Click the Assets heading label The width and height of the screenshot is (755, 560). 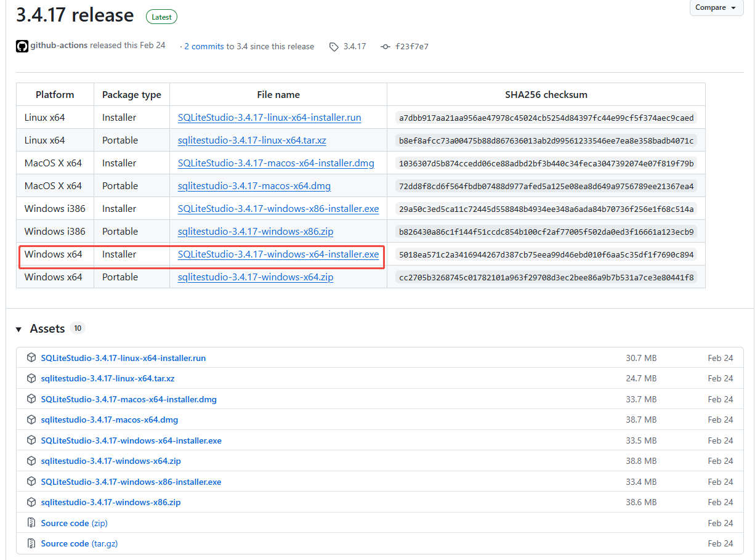click(x=47, y=329)
